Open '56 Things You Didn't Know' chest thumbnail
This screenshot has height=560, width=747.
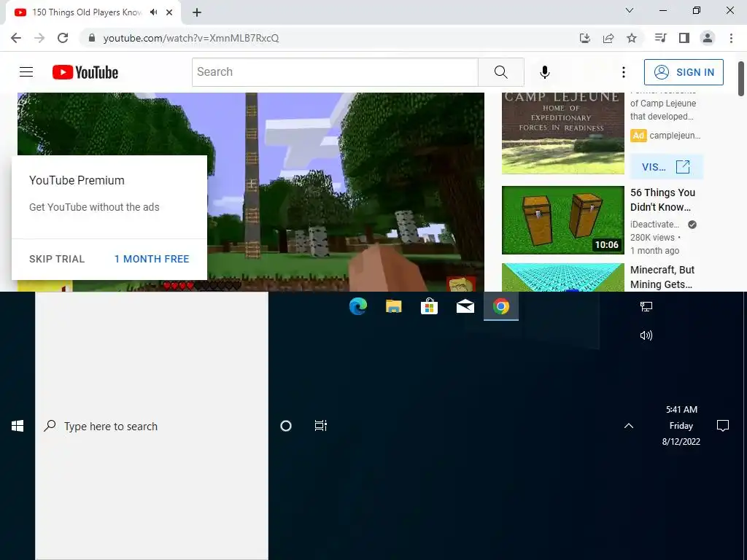(x=563, y=220)
